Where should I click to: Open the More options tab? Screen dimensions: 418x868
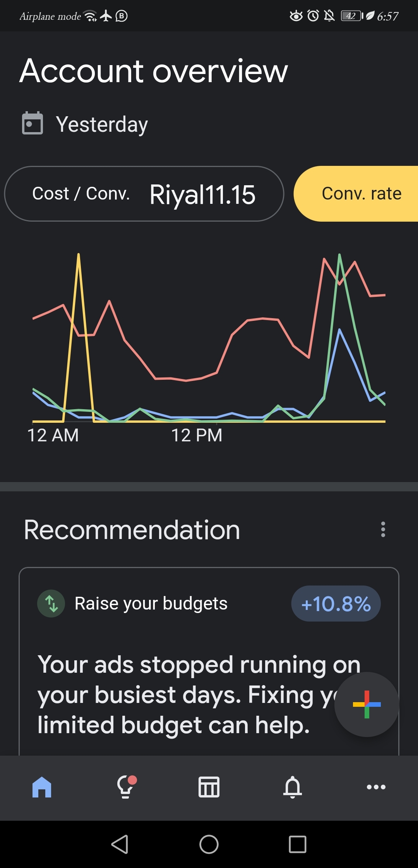(376, 787)
